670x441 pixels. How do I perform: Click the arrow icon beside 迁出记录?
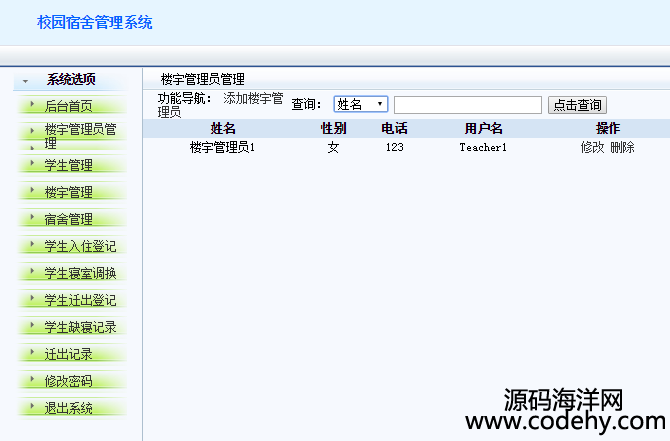(32, 352)
